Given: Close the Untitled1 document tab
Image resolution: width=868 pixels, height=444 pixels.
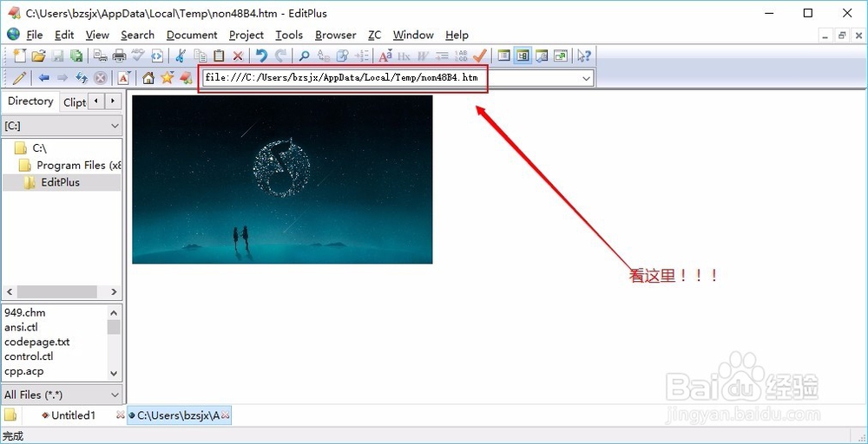Looking at the screenshot, I should [x=120, y=415].
